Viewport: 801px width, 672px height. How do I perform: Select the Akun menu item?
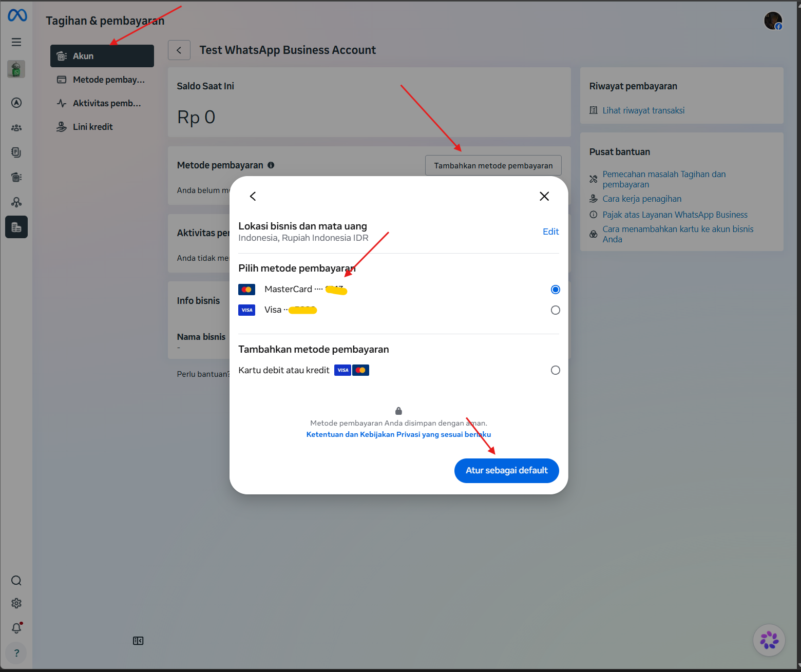[x=102, y=56]
